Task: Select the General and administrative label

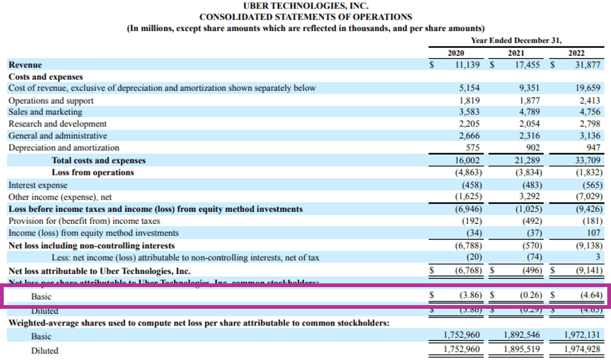Action: [58, 135]
